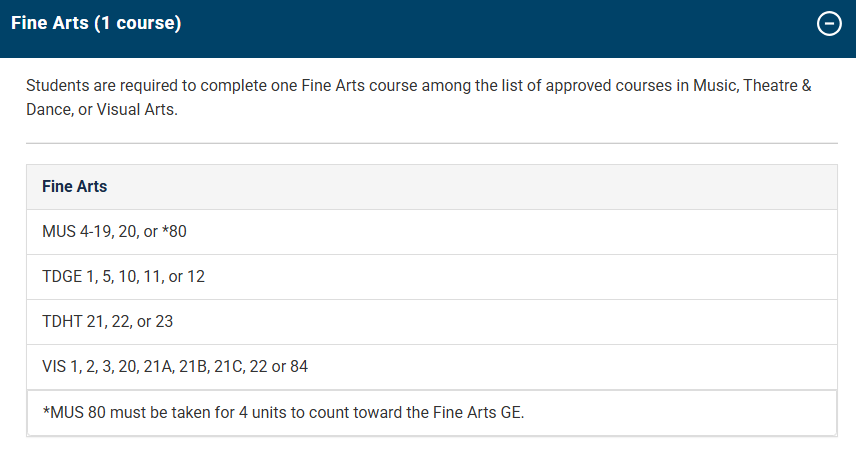Click the TDGE 1, 5, 10, 11, or 12 row
The height and width of the screenshot is (456, 856).
pos(123,277)
